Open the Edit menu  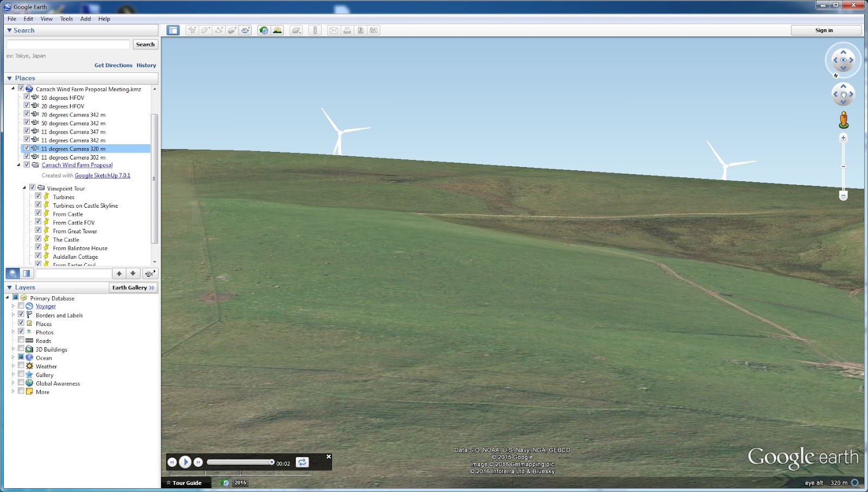click(28, 18)
